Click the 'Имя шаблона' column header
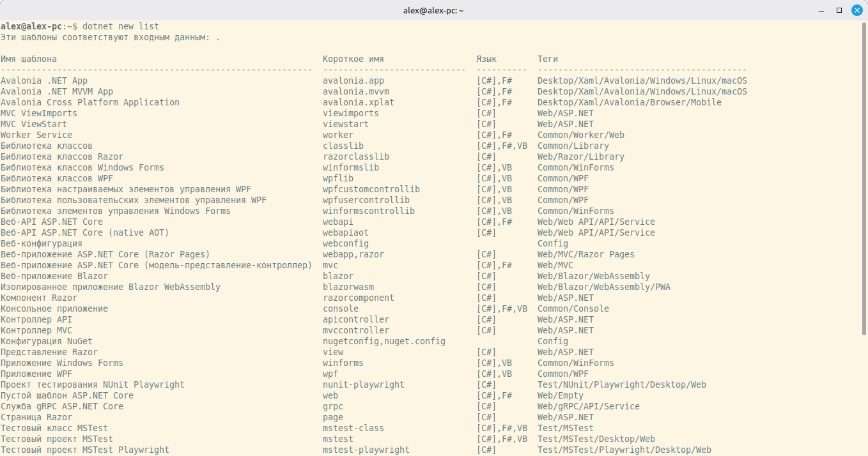 pos(29,59)
